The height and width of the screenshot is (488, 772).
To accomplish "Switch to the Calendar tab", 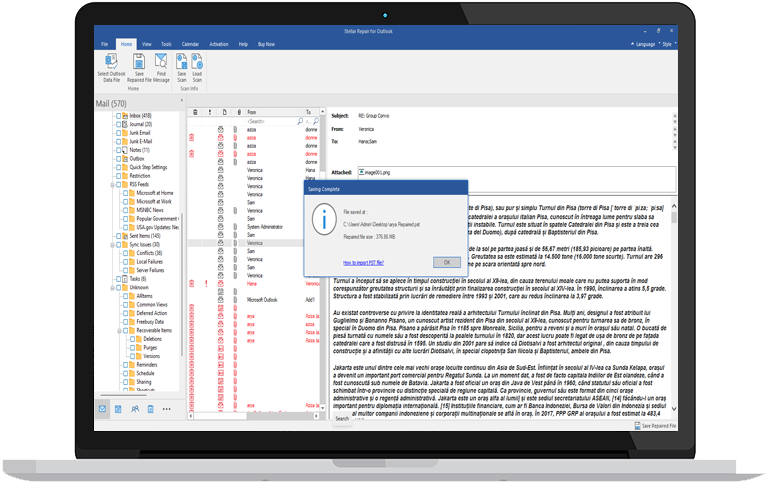I will point(190,44).
